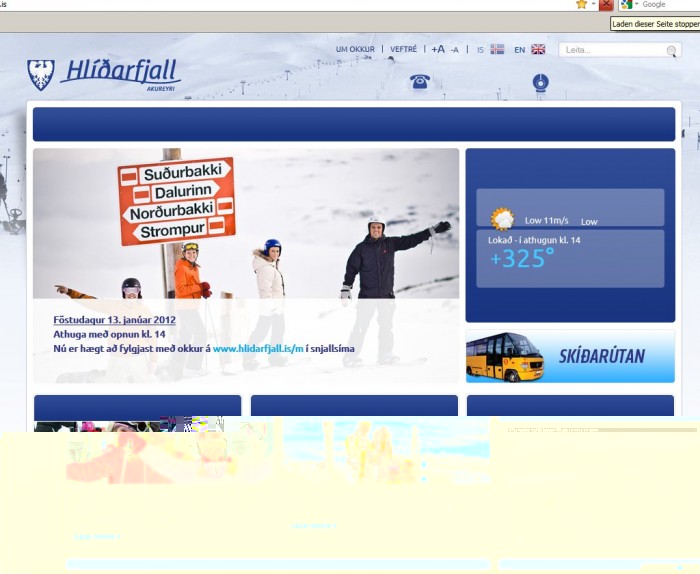Click the webcam icon in header

pos(540,82)
